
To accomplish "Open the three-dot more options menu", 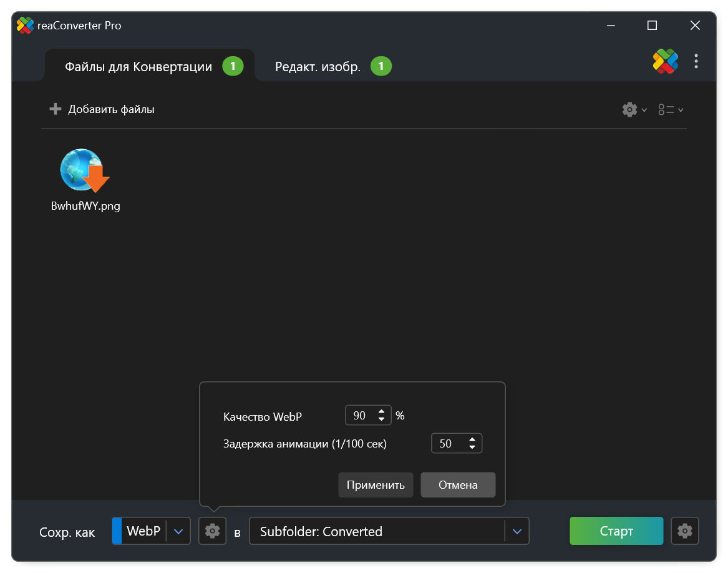I will [696, 61].
